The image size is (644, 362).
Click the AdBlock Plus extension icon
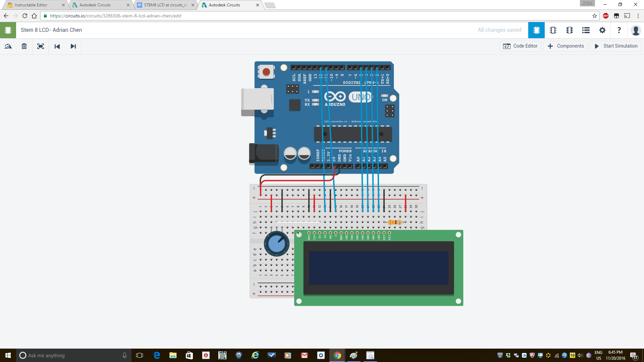tap(606, 16)
